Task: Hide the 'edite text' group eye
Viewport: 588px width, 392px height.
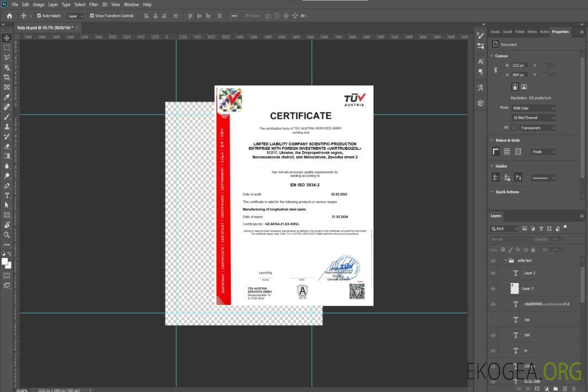Action: 493,261
